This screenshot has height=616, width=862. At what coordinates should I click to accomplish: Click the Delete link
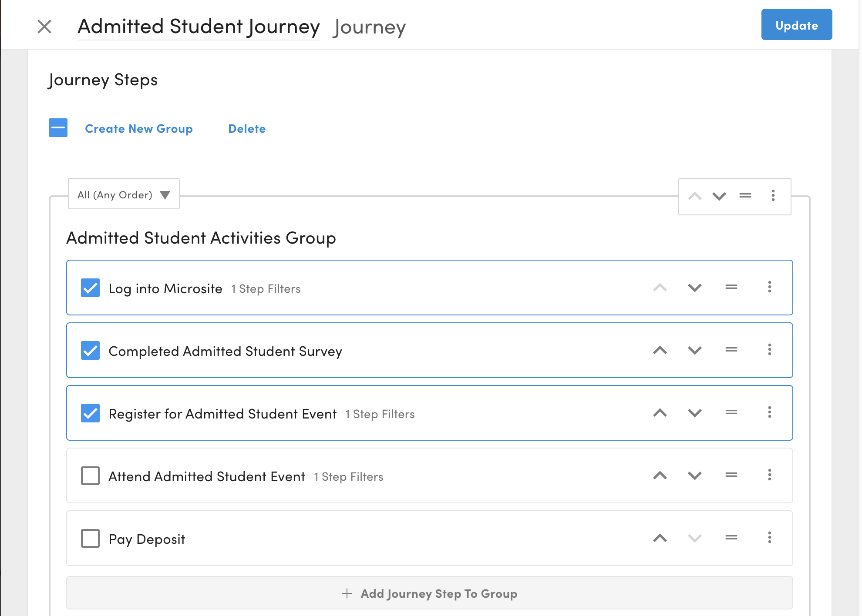[247, 129]
